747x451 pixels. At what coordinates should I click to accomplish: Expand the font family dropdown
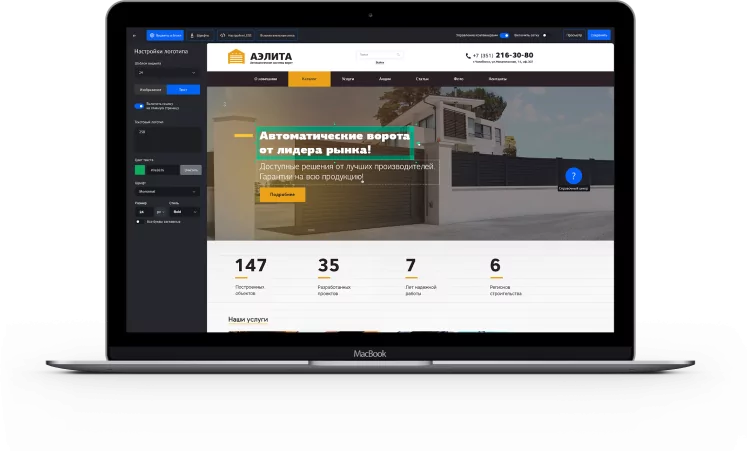tap(167, 191)
